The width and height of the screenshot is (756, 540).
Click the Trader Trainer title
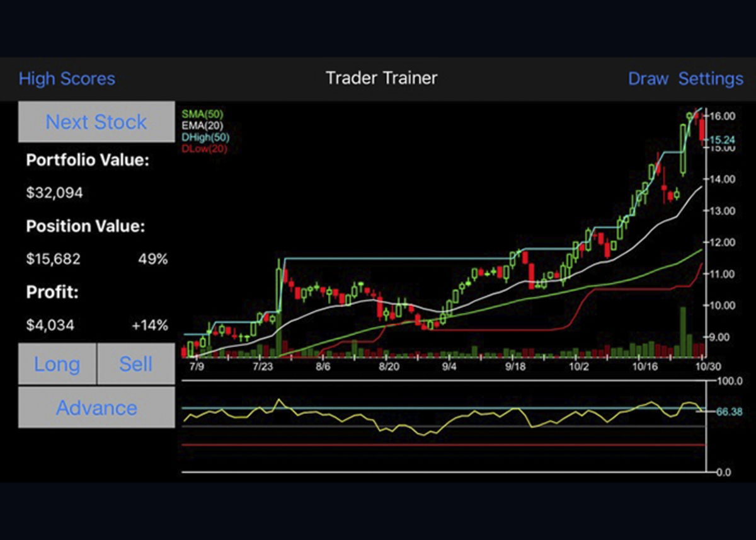tap(381, 78)
